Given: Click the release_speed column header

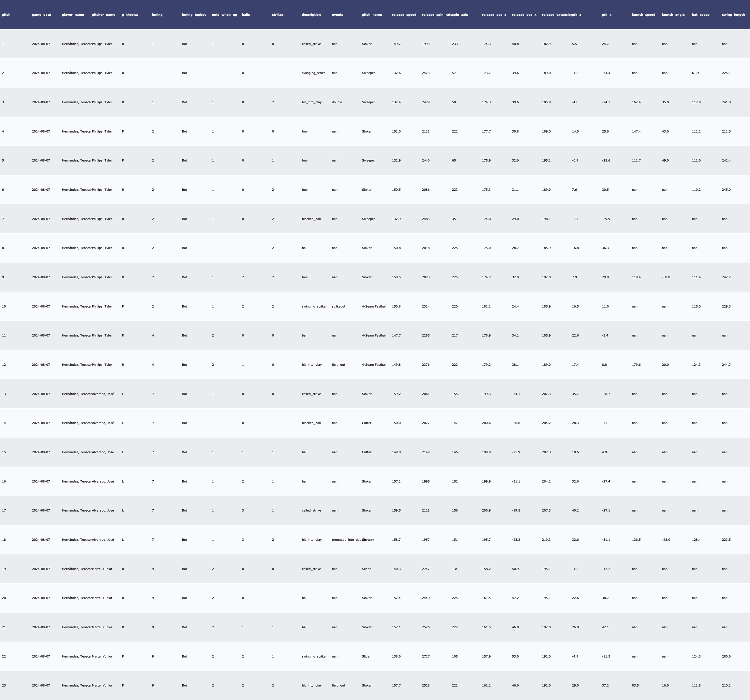Looking at the screenshot, I should point(404,15).
